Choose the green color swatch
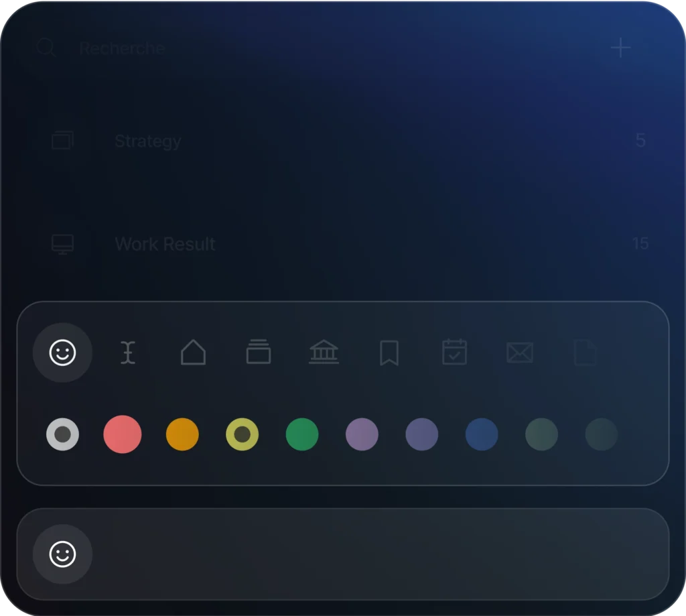This screenshot has height=616, width=686. coord(302,434)
